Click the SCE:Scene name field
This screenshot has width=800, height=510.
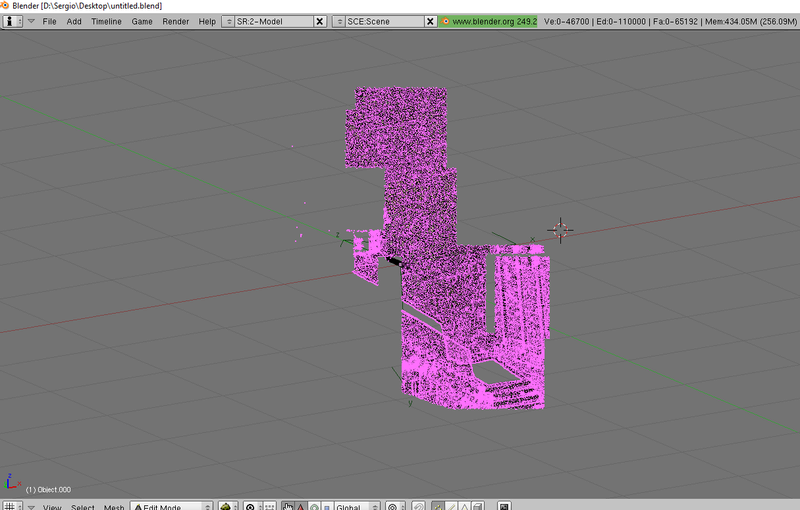click(x=385, y=21)
